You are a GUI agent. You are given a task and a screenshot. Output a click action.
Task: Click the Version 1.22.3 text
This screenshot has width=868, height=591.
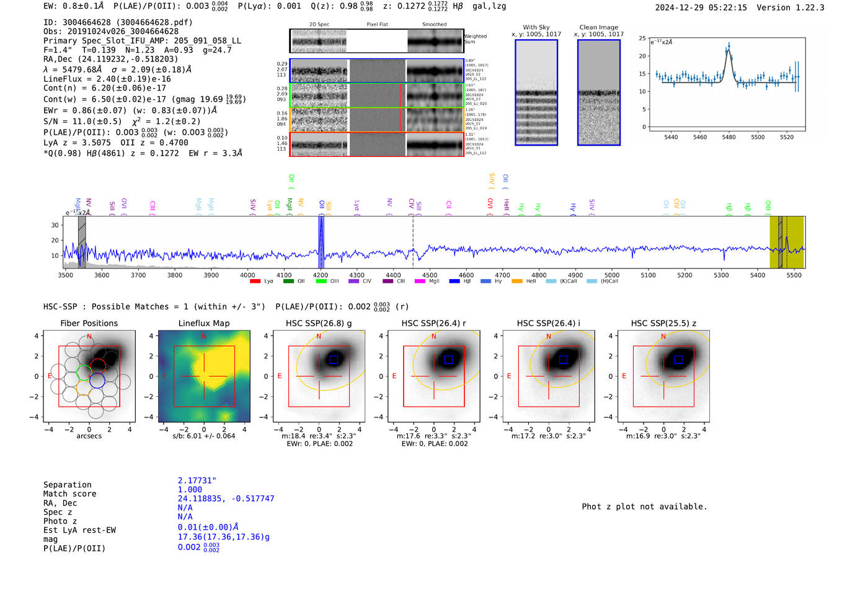tap(790, 7)
